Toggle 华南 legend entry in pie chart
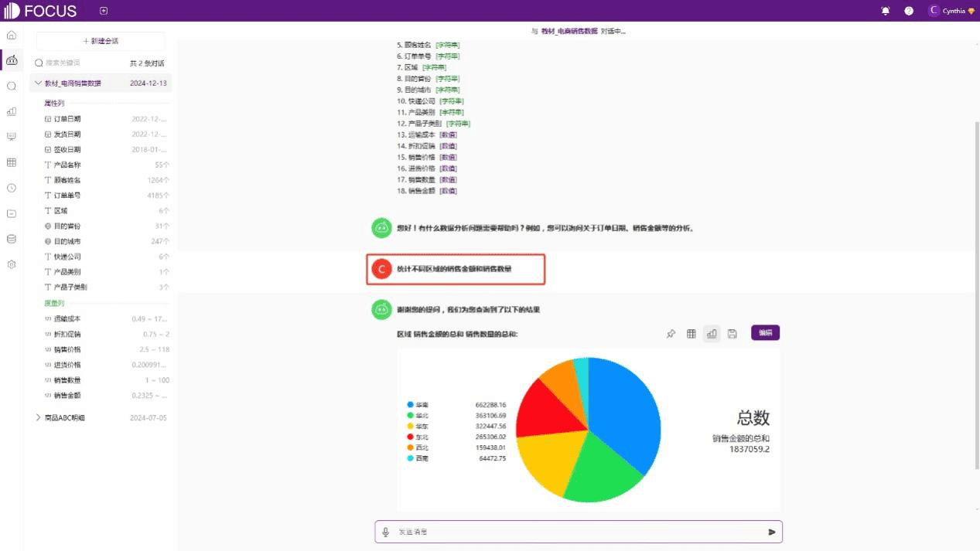The width and height of the screenshot is (980, 551). point(421,404)
